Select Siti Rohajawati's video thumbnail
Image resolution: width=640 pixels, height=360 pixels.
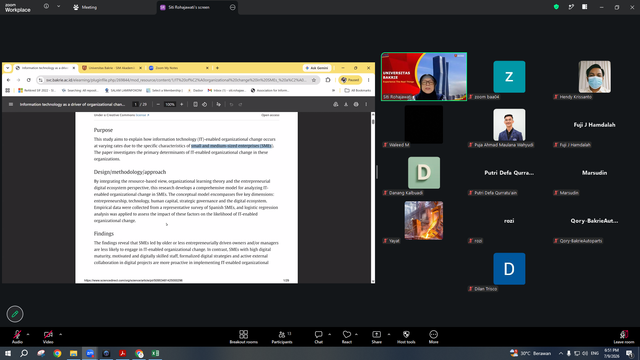pos(424,77)
